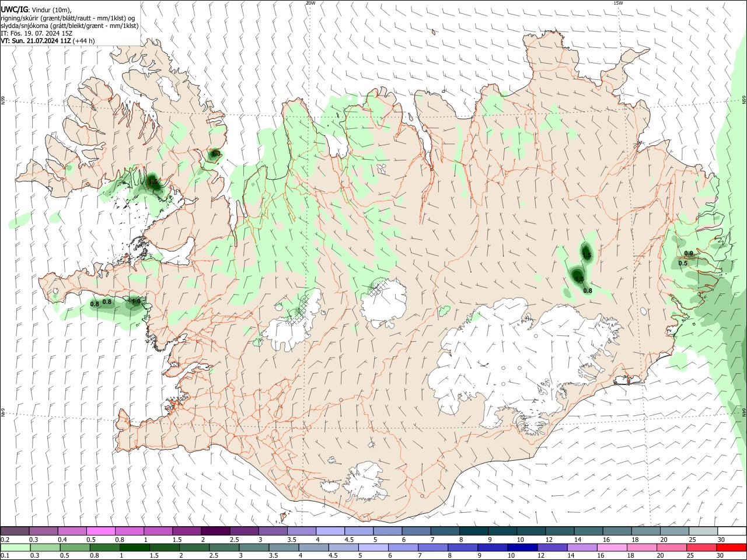Select the '0.5' rainfall value on the east coast
Viewport: 747px width, 560px height.
click(683, 263)
